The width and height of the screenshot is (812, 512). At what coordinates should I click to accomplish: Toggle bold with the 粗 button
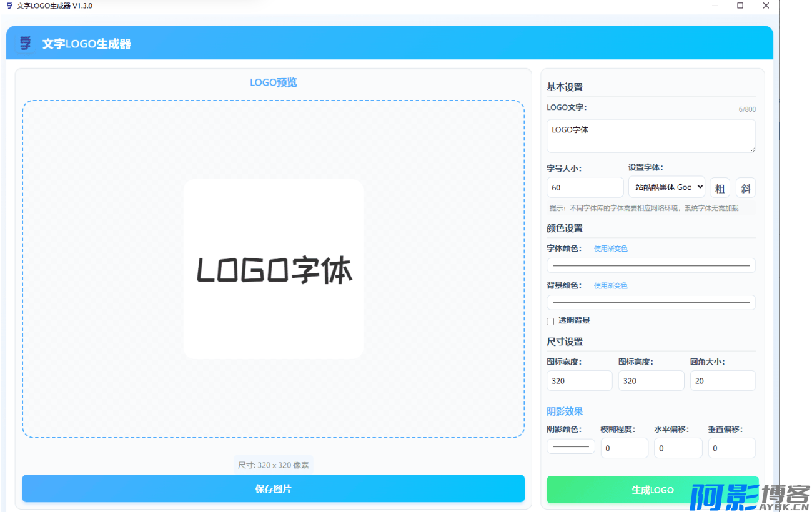click(720, 188)
